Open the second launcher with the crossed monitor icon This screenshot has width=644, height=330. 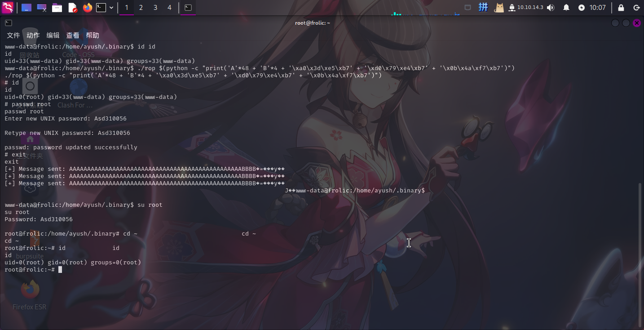(x=42, y=8)
